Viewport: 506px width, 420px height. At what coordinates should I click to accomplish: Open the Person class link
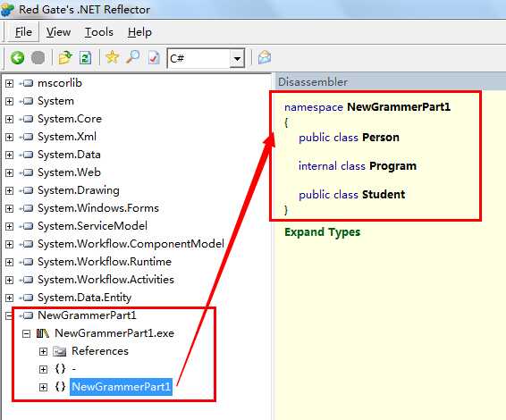tap(381, 138)
